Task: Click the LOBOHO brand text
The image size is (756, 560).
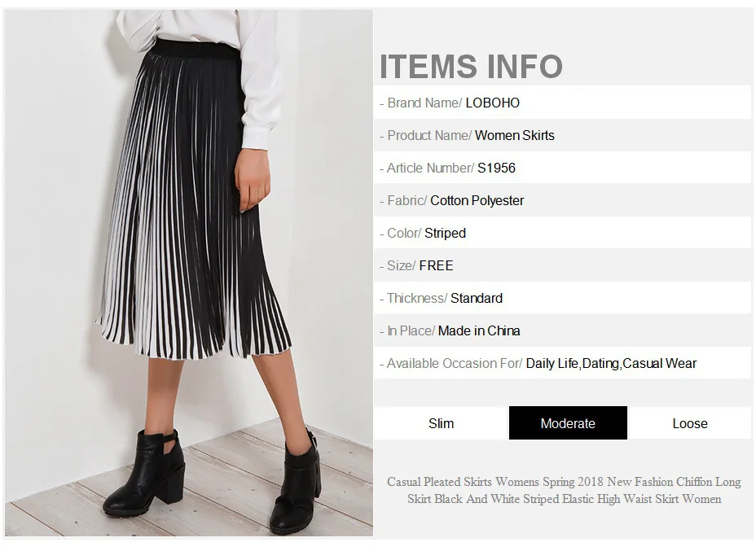Action: tap(492, 103)
